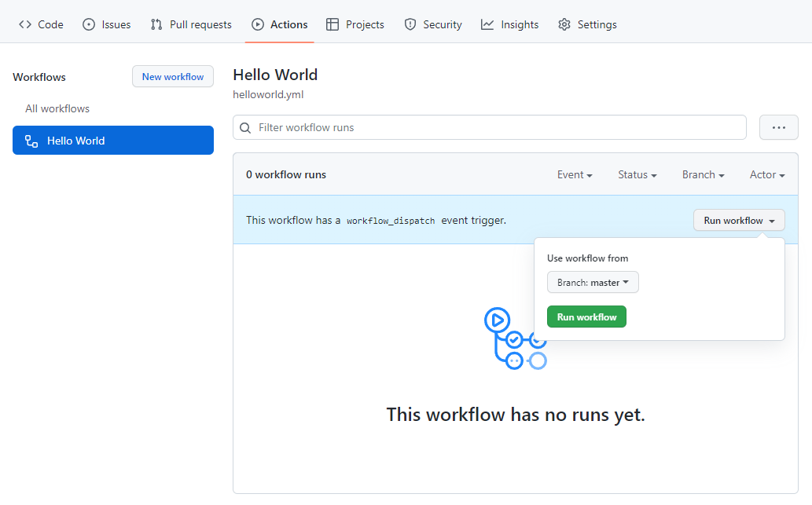
Task: Click the search magnifier icon in filter box
Action: point(245,128)
